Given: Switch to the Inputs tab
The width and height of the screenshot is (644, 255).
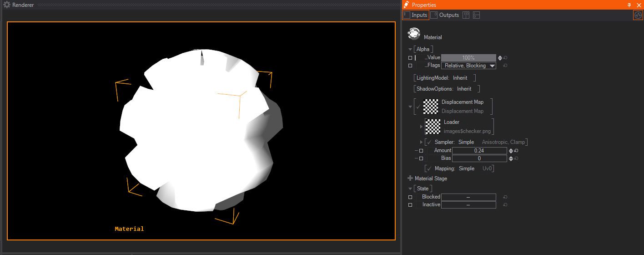Looking at the screenshot, I should coord(415,15).
